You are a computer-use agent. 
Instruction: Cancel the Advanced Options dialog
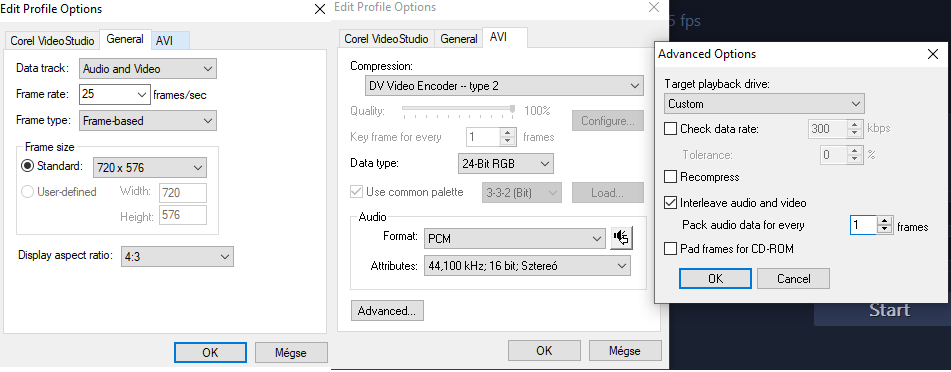793,279
